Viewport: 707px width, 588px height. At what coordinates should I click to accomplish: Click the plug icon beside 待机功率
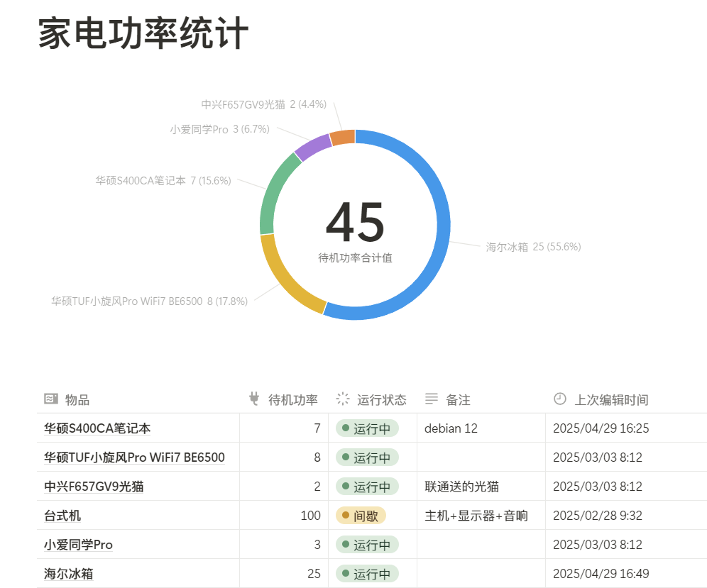(254, 399)
